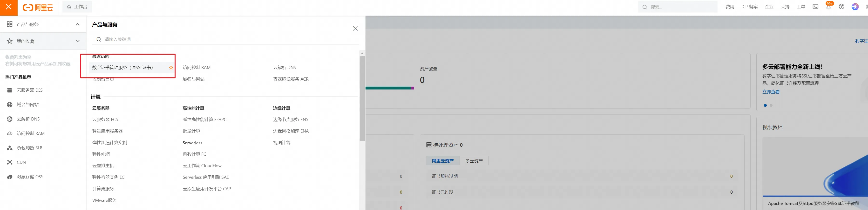Click the scrollbar up arrow in the panel
Image resolution: width=868 pixels, height=210 pixels.
tap(362, 53)
